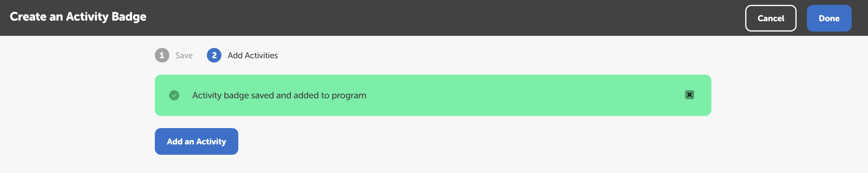Screen dimensions: 868x173
Task: Click the word 'Add' in the step 2 label
Action: [235, 56]
